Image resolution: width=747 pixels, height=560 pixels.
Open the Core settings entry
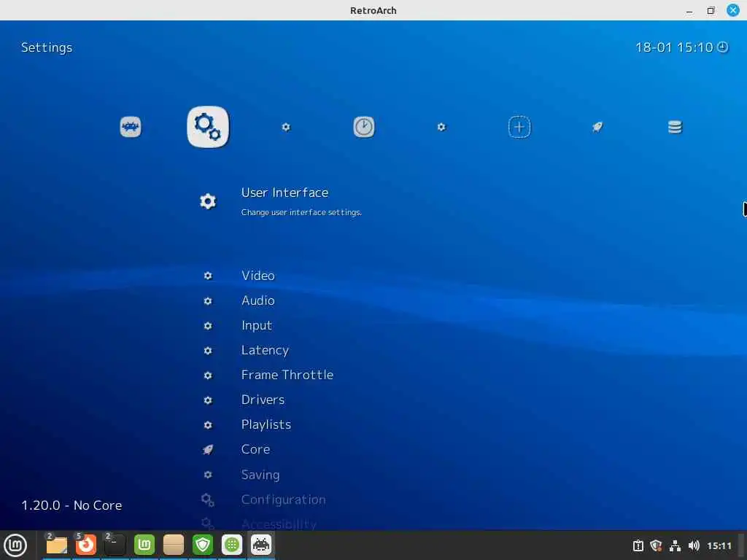pyautogui.click(x=255, y=449)
